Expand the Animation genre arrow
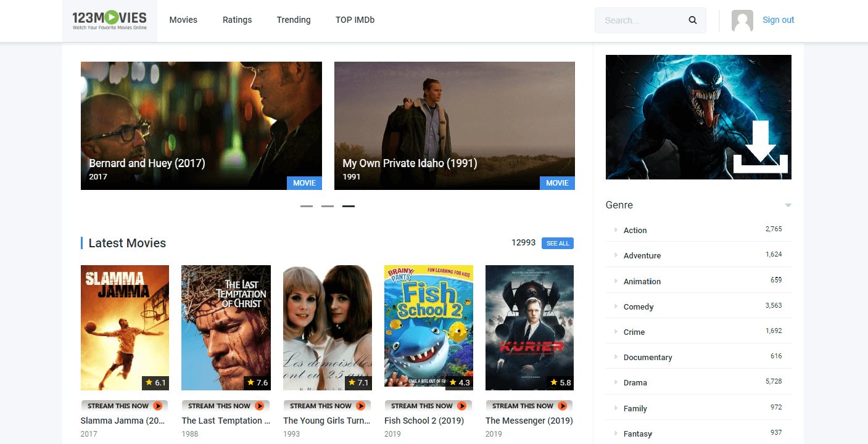 [x=616, y=281]
